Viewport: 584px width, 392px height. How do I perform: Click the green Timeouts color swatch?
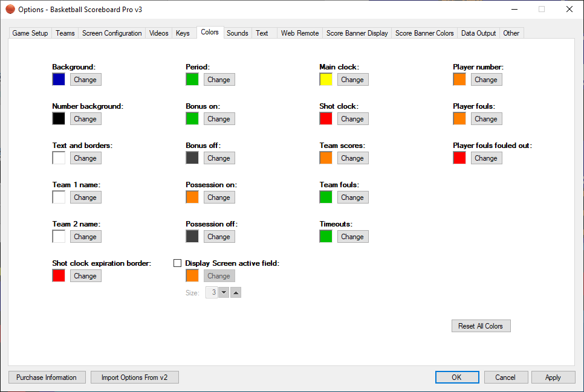tap(326, 237)
